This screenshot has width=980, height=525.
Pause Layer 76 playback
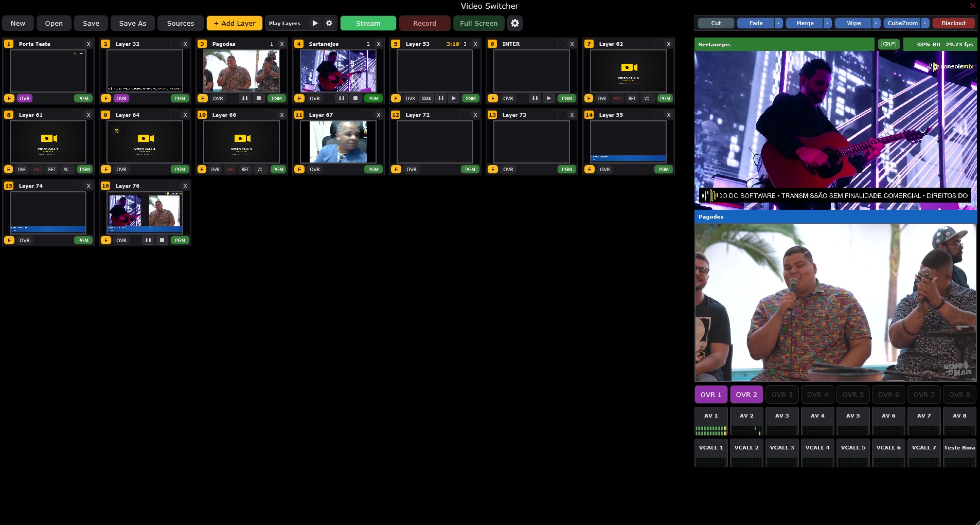(148, 240)
